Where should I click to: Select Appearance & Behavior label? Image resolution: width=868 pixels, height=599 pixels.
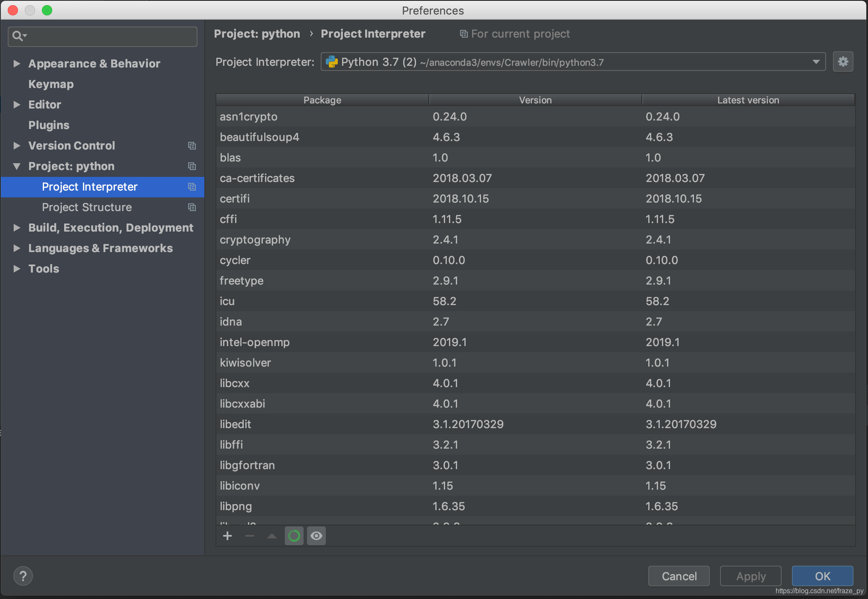94,64
